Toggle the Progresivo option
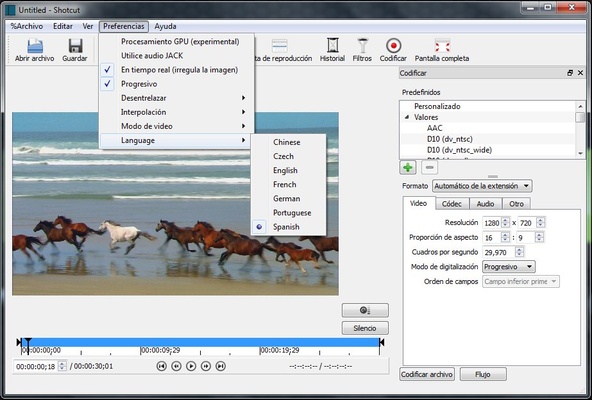592x400 pixels. pos(176,84)
